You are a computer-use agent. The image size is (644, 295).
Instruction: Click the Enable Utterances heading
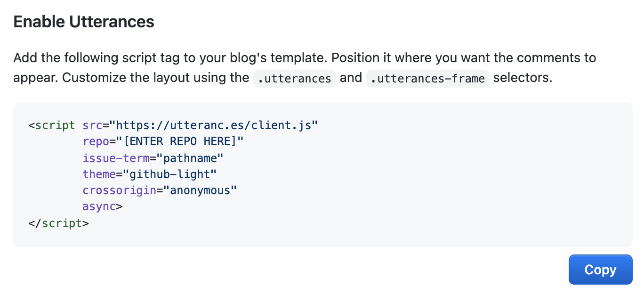[x=84, y=22]
